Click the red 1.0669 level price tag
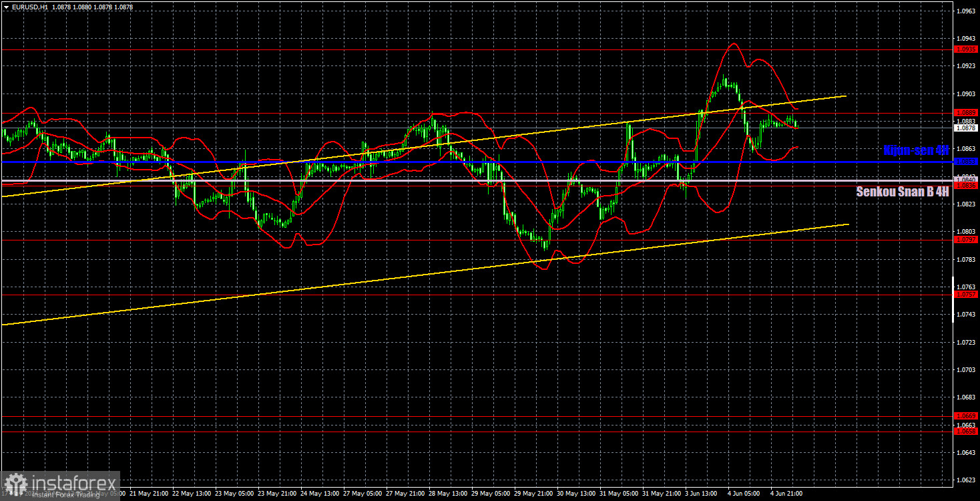The width and height of the screenshot is (980, 501). point(966,415)
